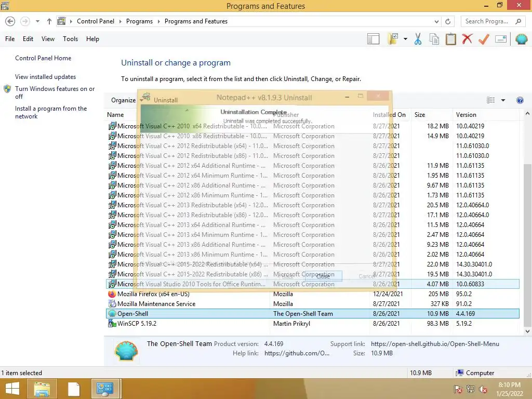This screenshot has height=399, width=532.
Task: Select the Open-Shell program row
Action: [x=312, y=313]
